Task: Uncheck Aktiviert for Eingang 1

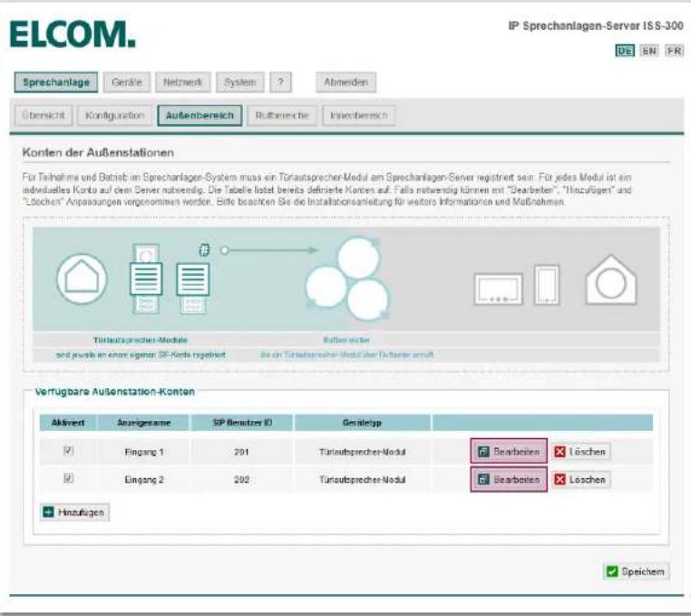Action: click(68, 450)
